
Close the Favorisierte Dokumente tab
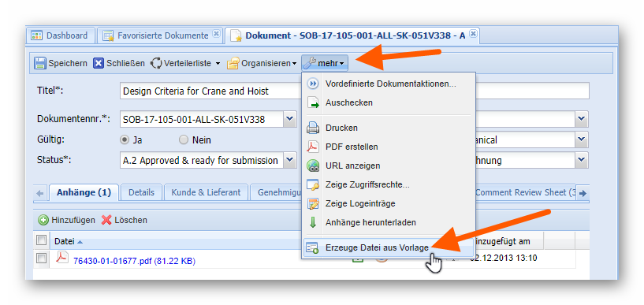217,34
